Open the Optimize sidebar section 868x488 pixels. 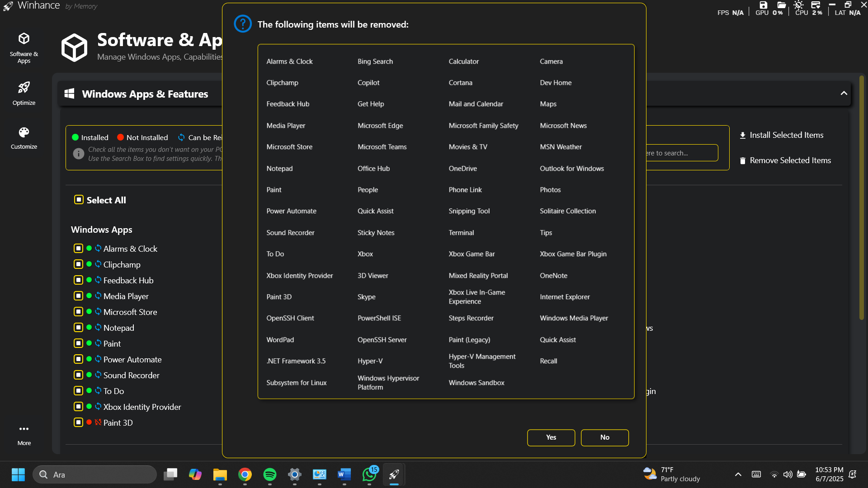pyautogui.click(x=24, y=94)
